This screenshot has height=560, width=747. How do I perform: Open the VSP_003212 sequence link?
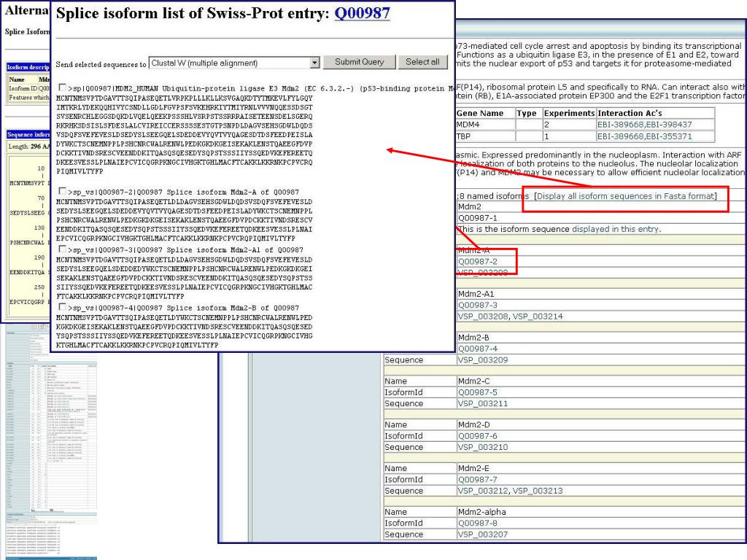coord(483,491)
